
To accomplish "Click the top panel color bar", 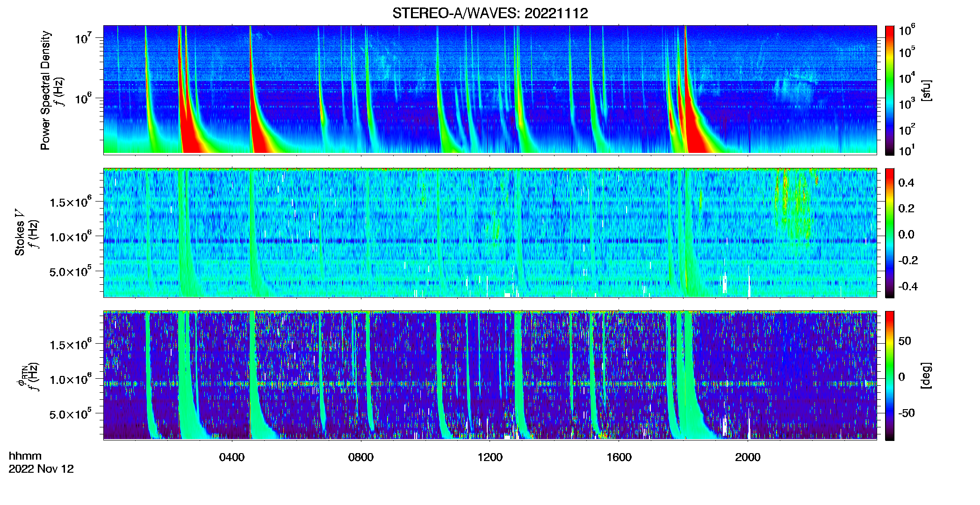I will (x=890, y=90).
